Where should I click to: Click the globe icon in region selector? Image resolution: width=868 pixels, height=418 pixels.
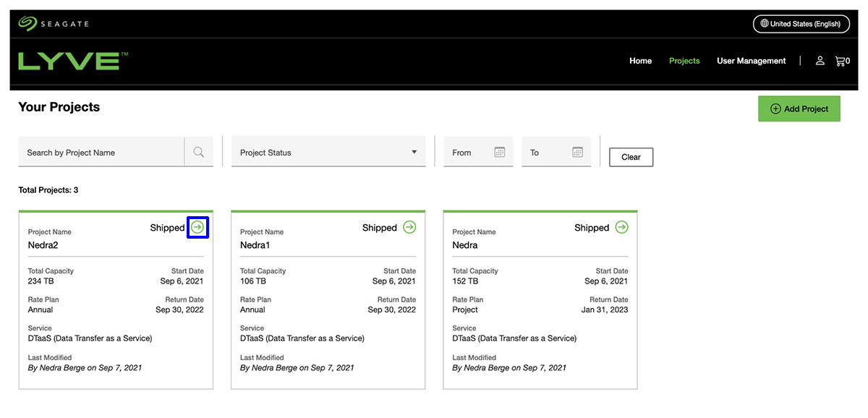pos(763,24)
